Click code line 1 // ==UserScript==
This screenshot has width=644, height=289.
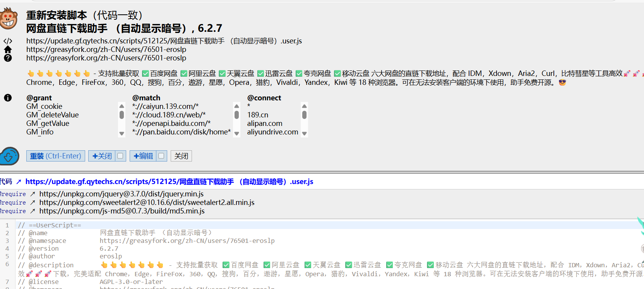pos(329,225)
